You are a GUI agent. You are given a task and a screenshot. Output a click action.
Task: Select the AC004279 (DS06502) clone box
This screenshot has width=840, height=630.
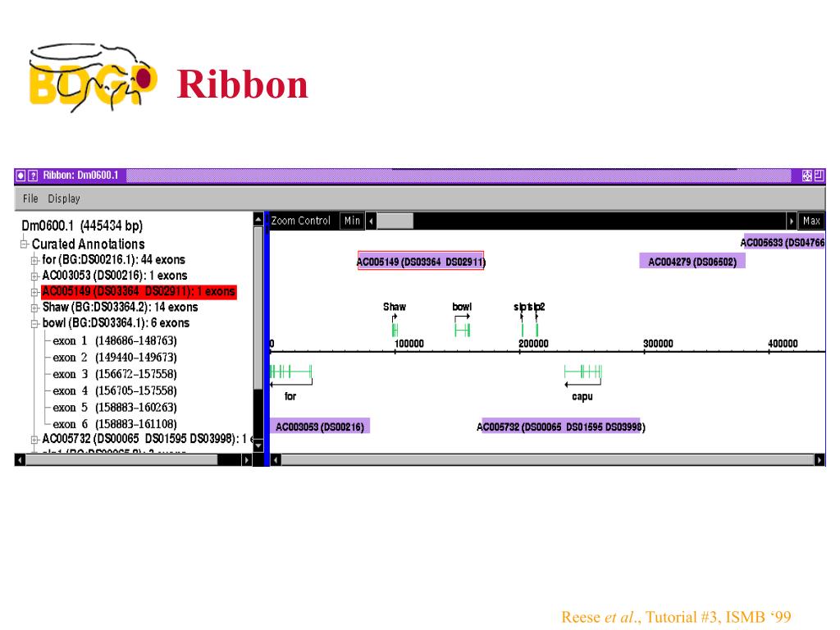pyautogui.click(x=692, y=262)
